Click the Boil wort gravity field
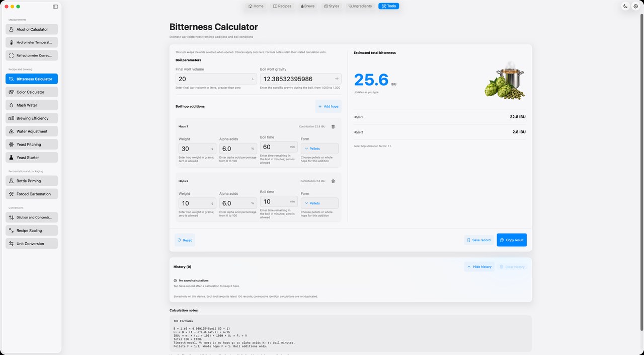 [x=301, y=79]
